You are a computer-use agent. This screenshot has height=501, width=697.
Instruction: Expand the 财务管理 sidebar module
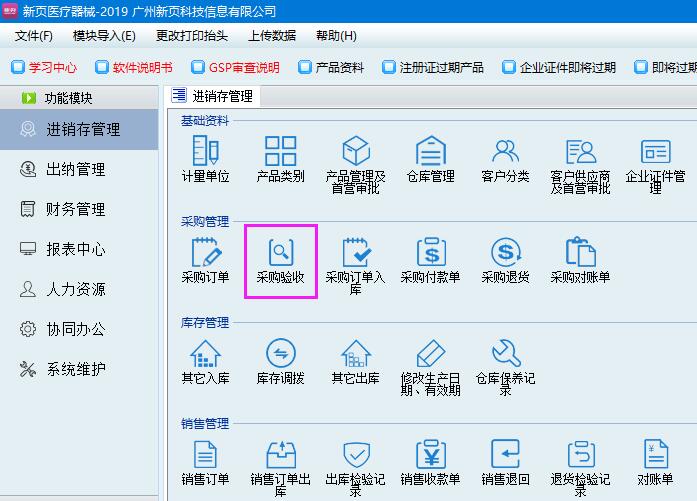point(76,209)
